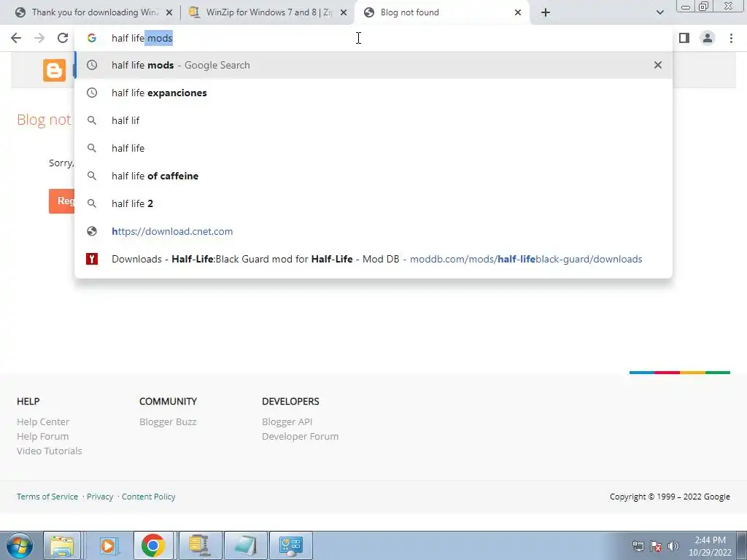
Task: Click the orange Blogger logo
Action: (54, 71)
